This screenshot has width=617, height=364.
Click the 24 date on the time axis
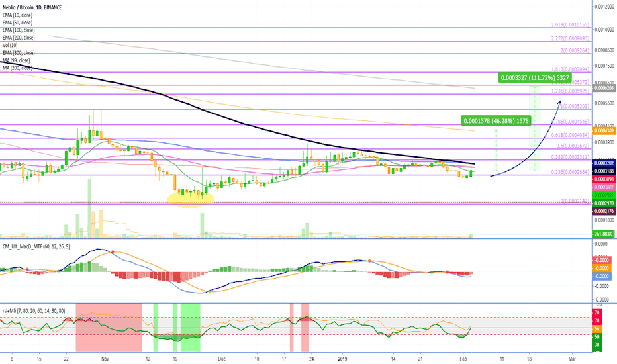coord(311,359)
